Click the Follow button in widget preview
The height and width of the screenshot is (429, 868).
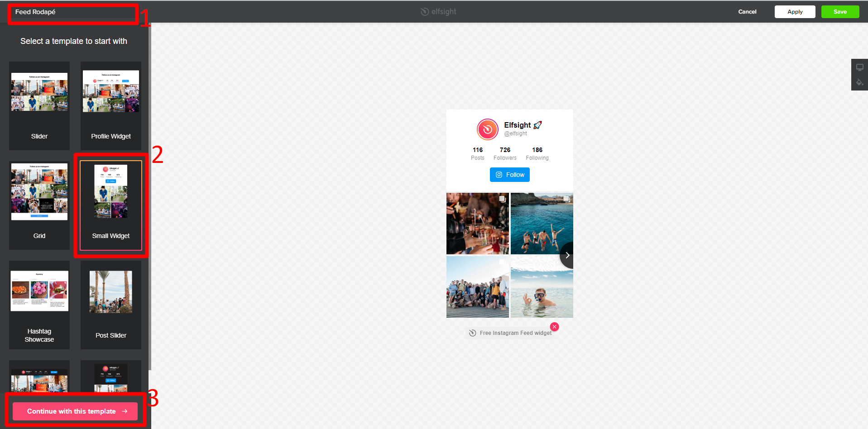510,175
